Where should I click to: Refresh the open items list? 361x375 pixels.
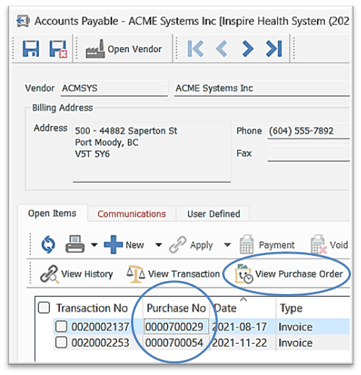click(48, 245)
